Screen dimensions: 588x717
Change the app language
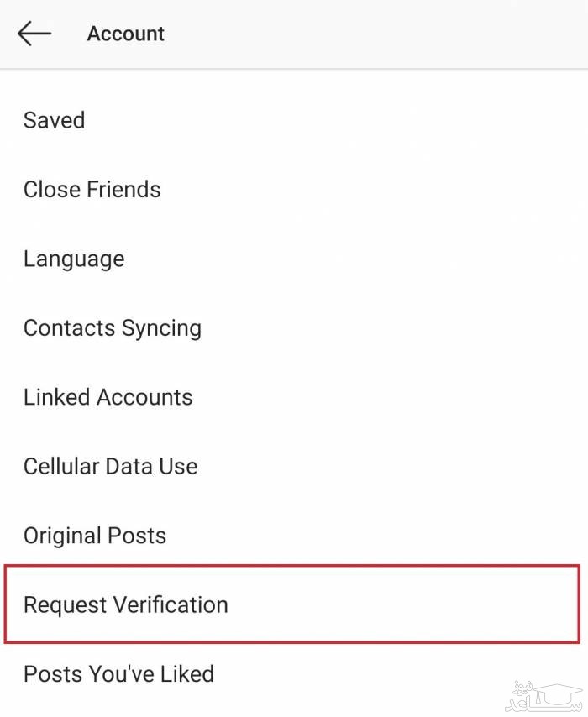[x=74, y=259]
